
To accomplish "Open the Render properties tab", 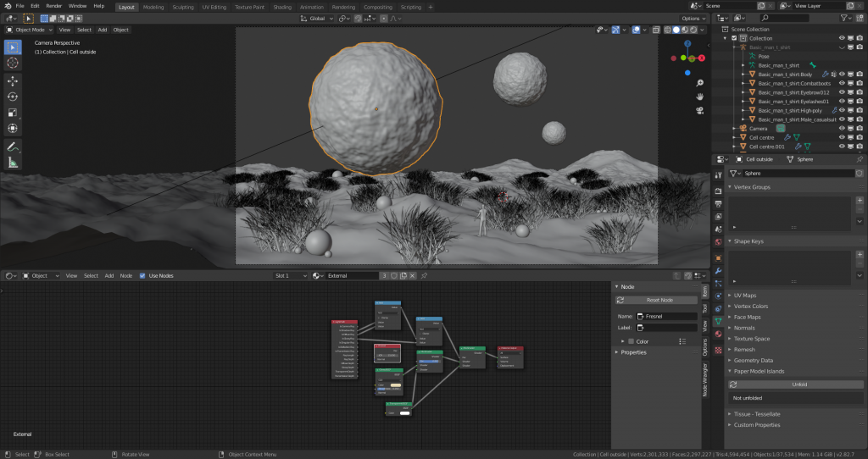I will pyautogui.click(x=718, y=191).
